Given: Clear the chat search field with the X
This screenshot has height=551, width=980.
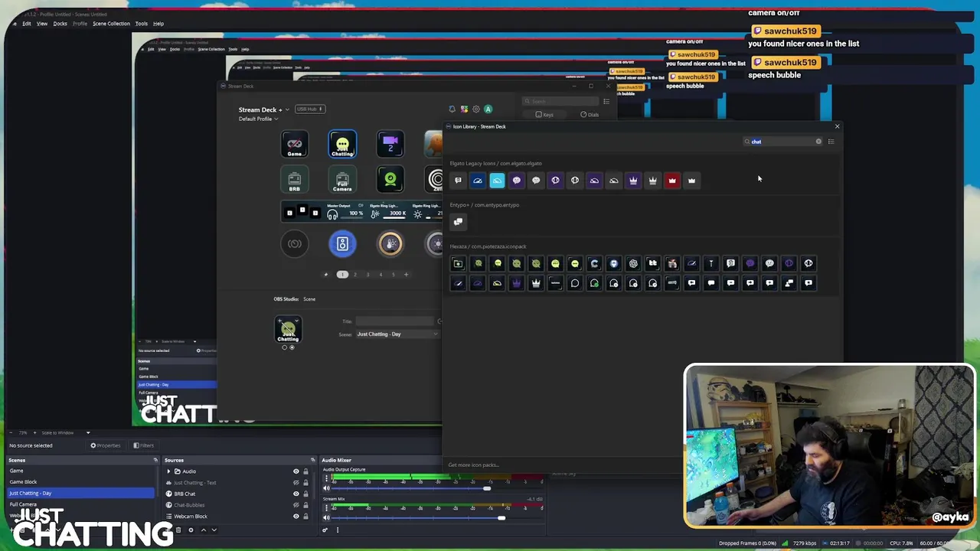Looking at the screenshot, I should click(818, 142).
